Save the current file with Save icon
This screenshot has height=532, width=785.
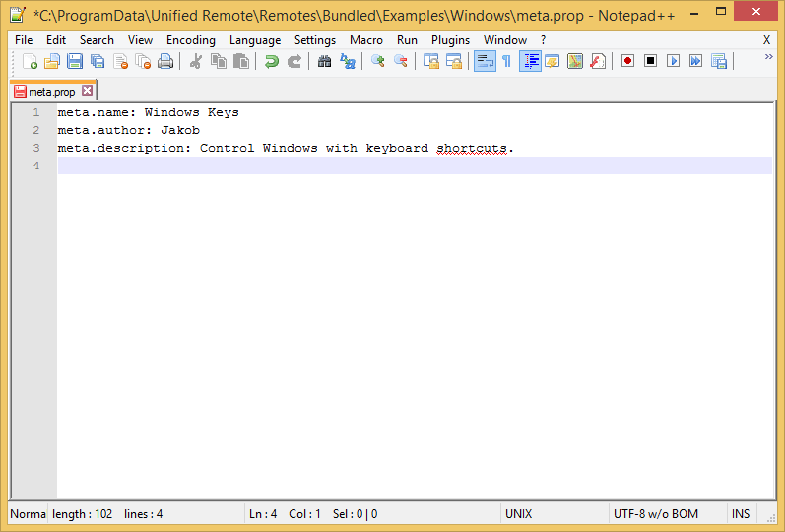point(75,62)
